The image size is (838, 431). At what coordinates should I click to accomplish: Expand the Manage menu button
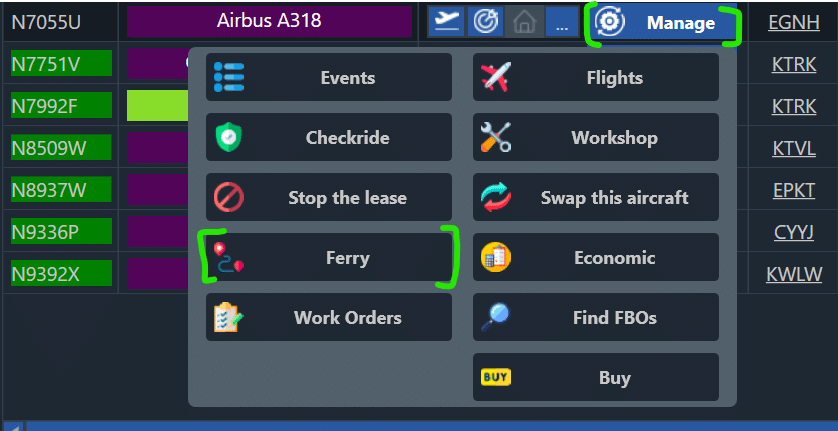click(664, 23)
